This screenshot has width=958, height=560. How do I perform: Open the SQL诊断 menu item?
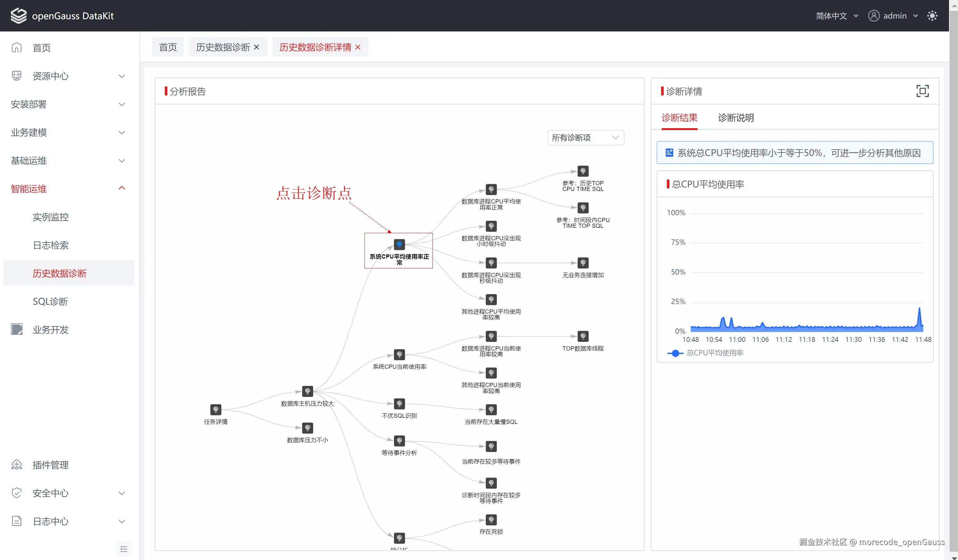pyautogui.click(x=50, y=301)
